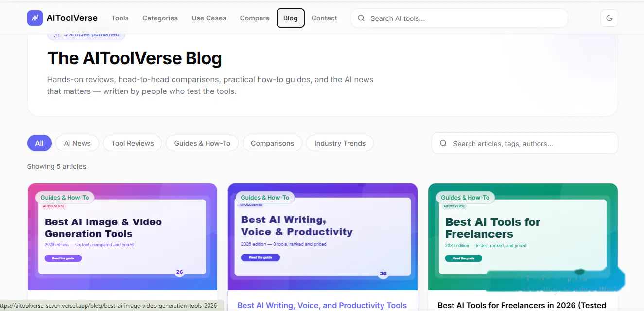Focus the Search AI tools field
This screenshot has width=644, height=311.
[459, 18]
